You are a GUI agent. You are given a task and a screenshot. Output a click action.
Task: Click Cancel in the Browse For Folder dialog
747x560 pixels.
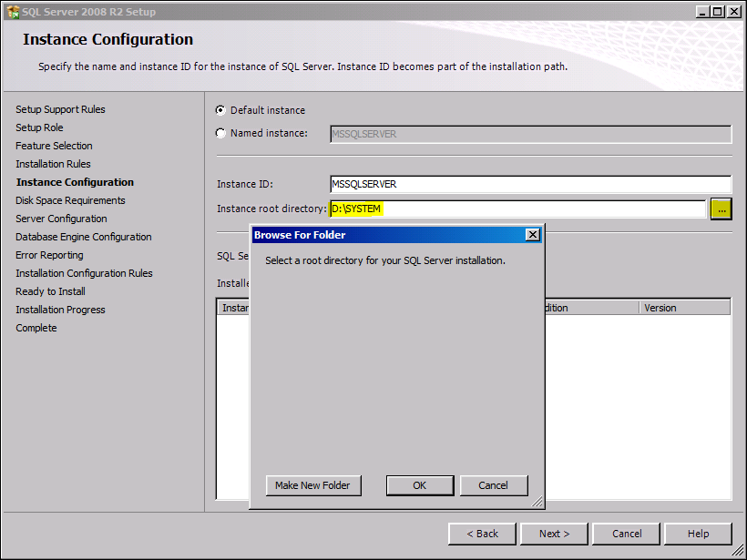[494, 485]
